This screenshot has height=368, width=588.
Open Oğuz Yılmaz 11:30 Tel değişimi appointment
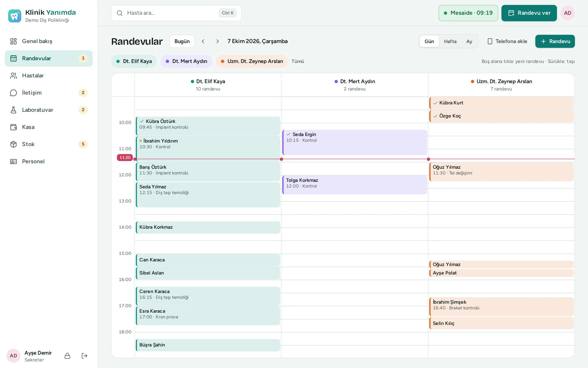click(x=501, y=172)
